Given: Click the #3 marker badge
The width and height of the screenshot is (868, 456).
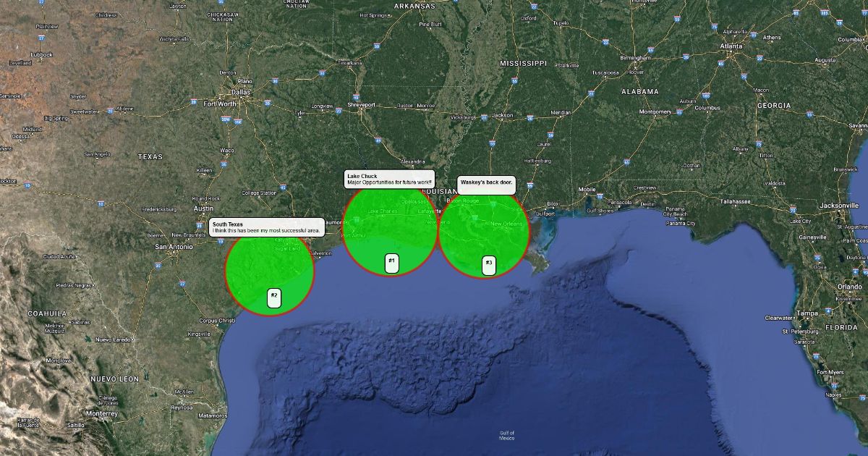Looking at the screenshot, I should click(489, 266).
